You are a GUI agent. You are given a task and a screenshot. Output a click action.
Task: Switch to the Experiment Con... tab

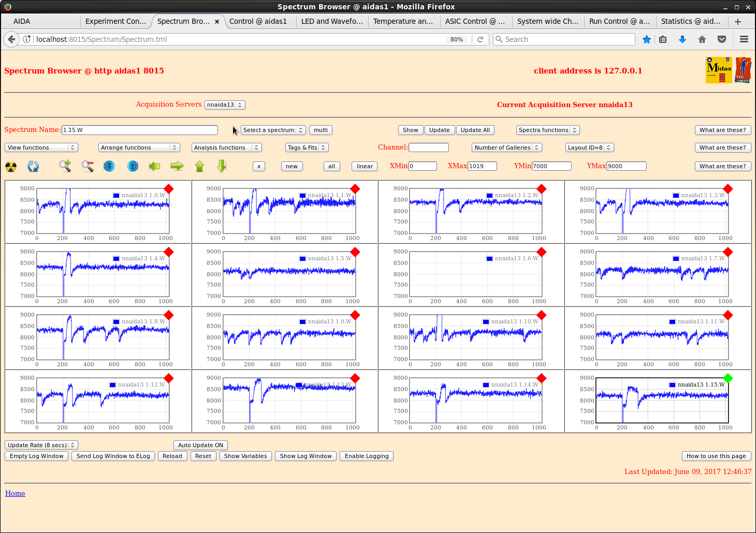(x=115, y=21)
